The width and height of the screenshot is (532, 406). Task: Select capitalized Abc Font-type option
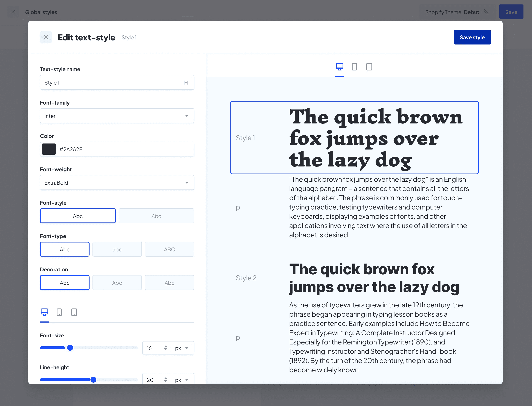pyautogui.click(x=65, y=249)
